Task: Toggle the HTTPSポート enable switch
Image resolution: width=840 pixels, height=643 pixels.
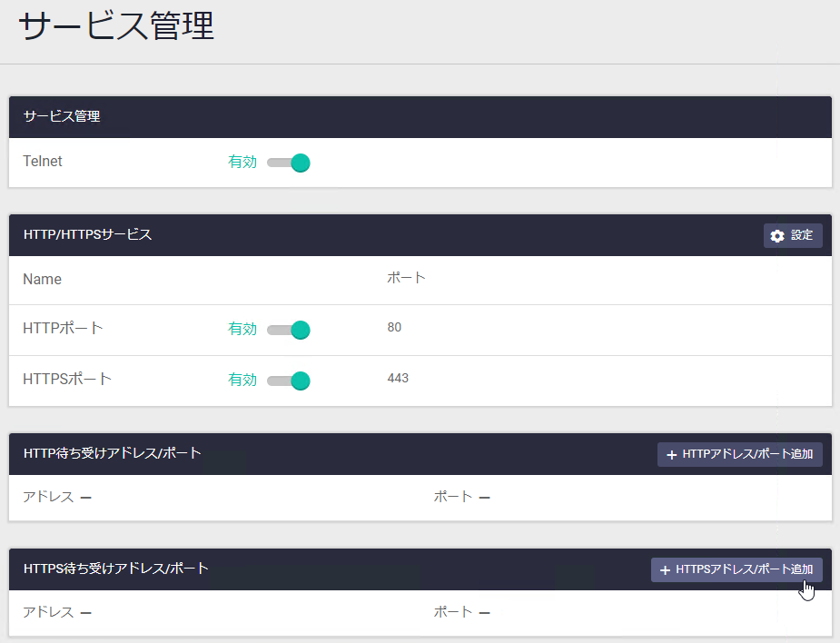Action: [288, 381]
